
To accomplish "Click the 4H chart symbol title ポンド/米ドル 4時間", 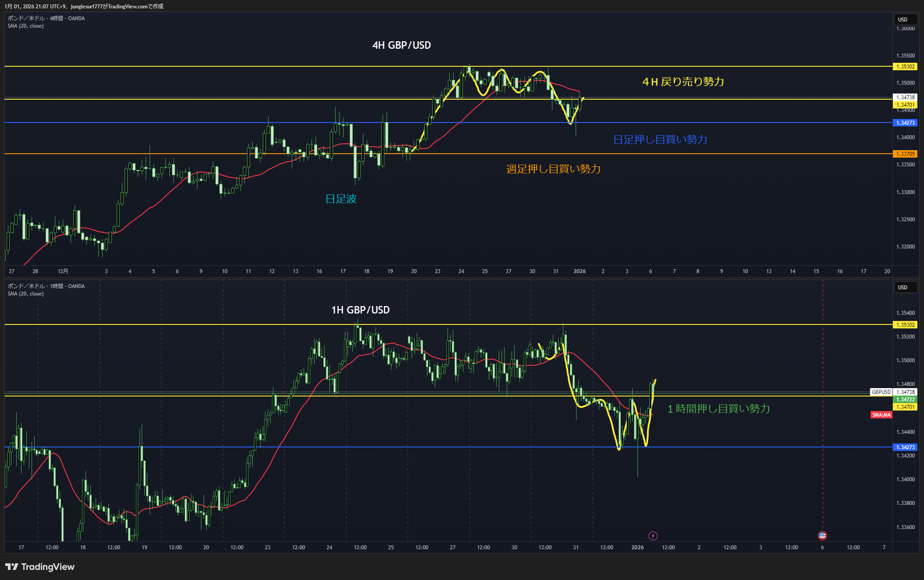I will coord(46,18).
